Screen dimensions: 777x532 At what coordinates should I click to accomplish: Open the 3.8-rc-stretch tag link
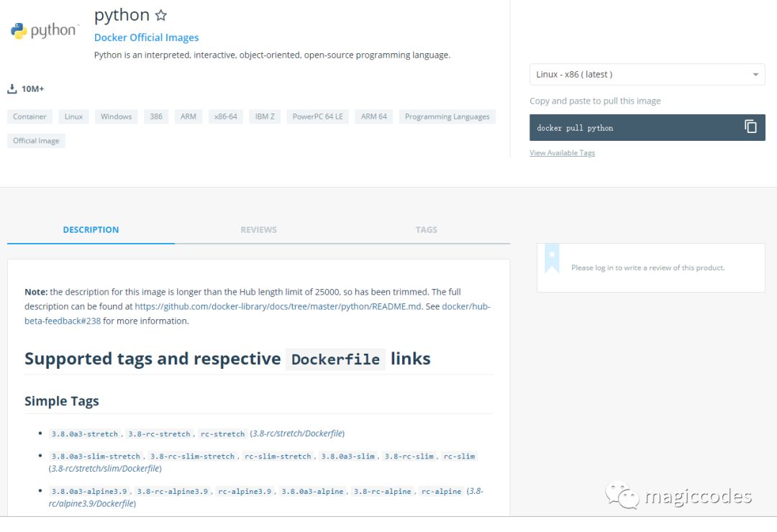tap(159, 434)
